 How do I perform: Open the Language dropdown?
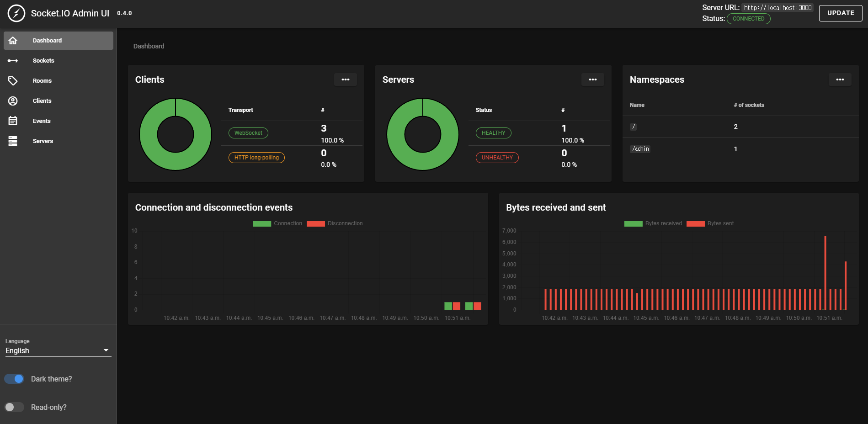[59, 350]
